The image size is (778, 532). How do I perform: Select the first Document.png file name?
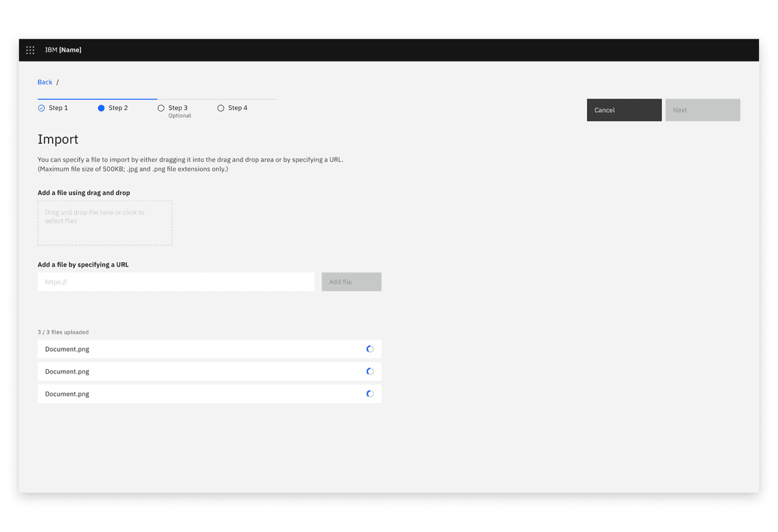click(67, 349)
